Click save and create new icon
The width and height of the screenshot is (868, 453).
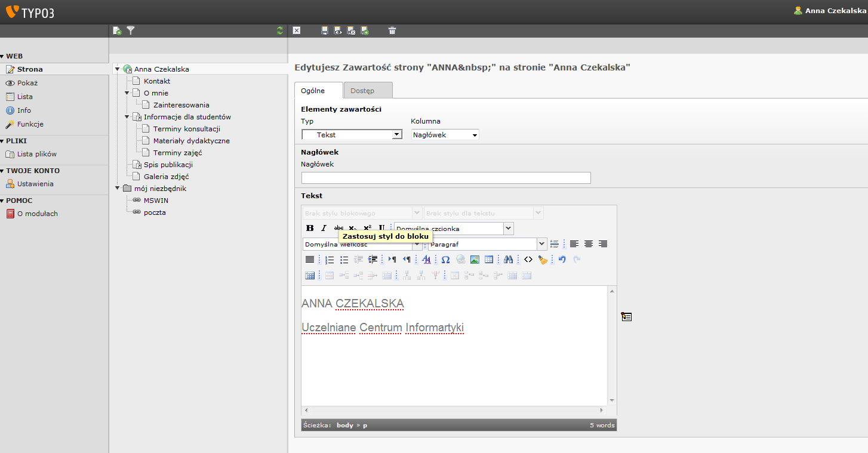[x=364, y=30]
